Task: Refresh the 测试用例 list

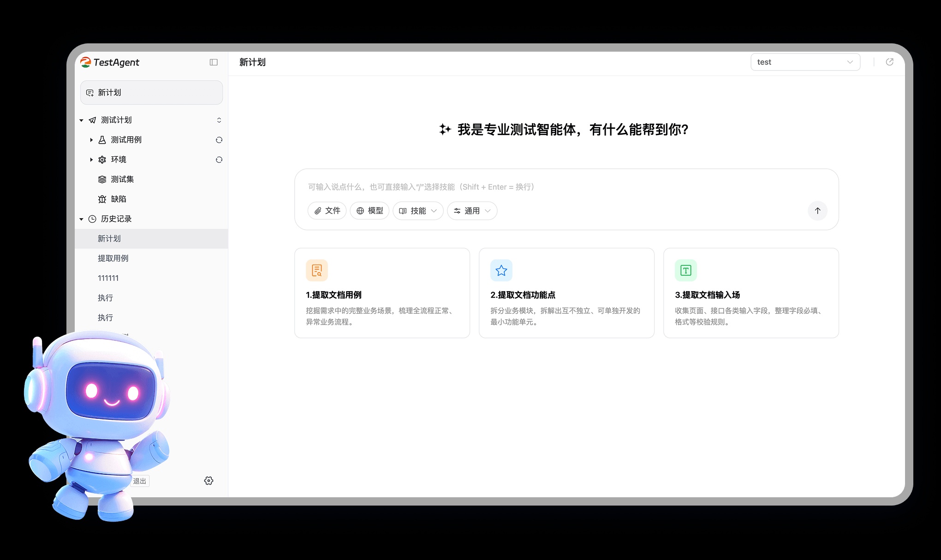Action: tap(219, 140)
